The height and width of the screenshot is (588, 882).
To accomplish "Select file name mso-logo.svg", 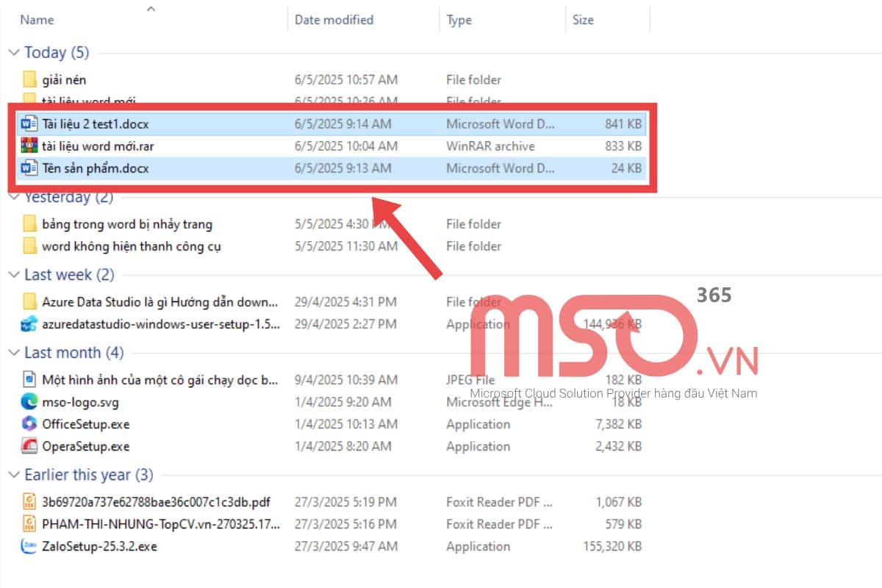I will (80, 401).
